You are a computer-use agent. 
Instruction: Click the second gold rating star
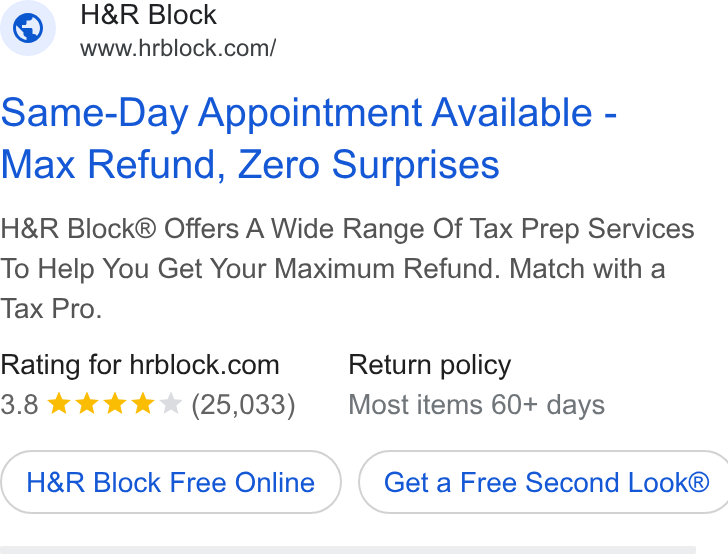click(87, 403)
